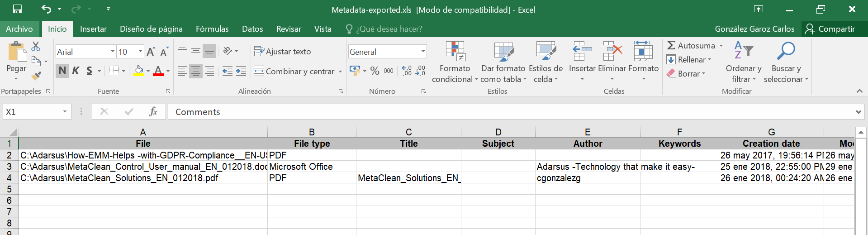Click the Insertar cells button
The image size is (868, 235).
582,62
